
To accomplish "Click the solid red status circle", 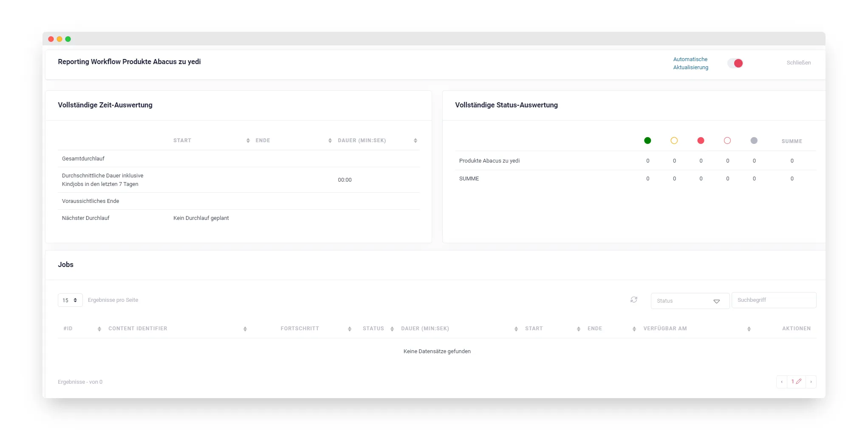I will pyautogui.click(x=701, y=141).
